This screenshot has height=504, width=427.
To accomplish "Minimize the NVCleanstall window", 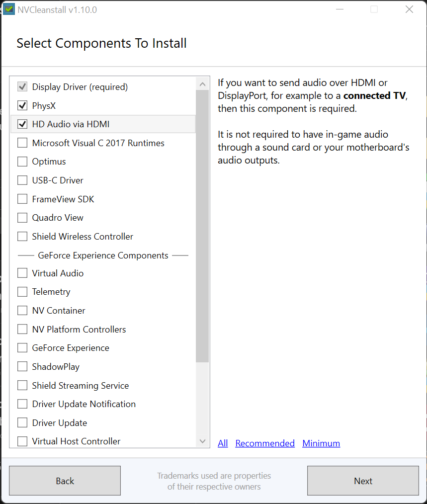I will click(x=340, y=9).
